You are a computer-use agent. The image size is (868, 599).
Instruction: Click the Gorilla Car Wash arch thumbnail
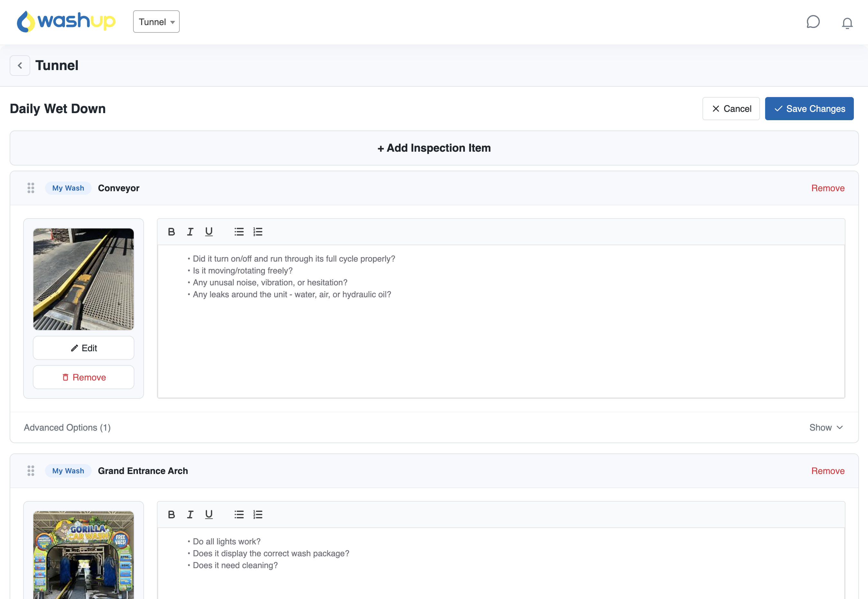(x=83, y=555)
